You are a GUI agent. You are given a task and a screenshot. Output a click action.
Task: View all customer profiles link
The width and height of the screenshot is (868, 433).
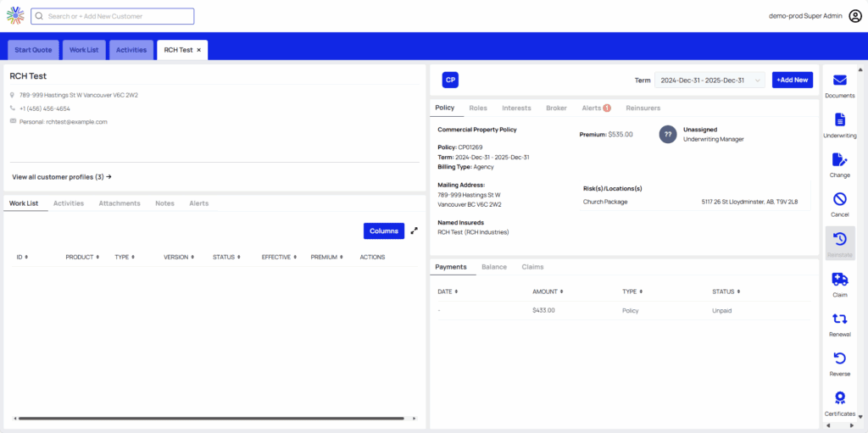point(62,176)
